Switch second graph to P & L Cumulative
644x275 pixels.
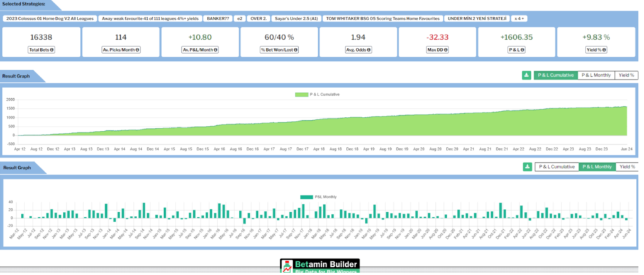tap(555, 167)
